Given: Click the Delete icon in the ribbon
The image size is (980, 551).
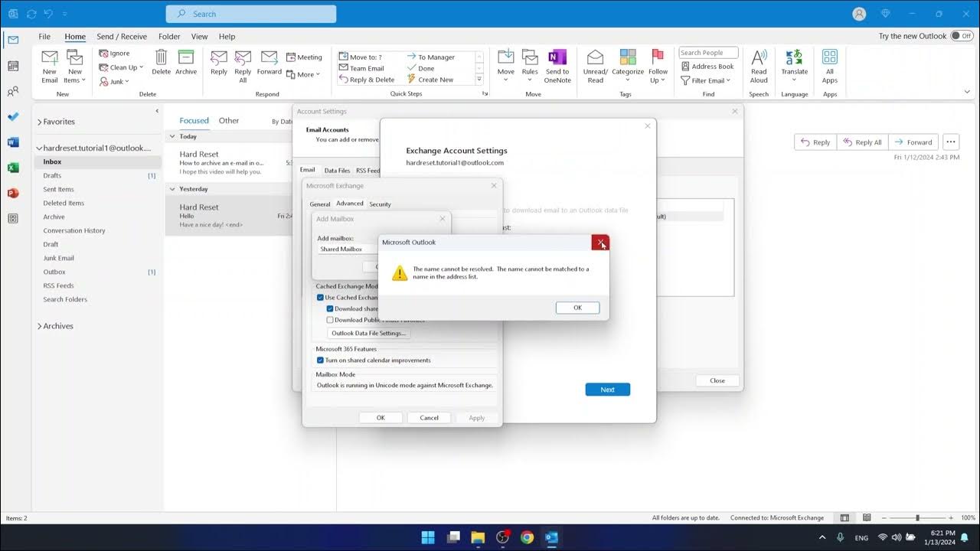Looking at the screenshot, I should (x=161, y=63).
